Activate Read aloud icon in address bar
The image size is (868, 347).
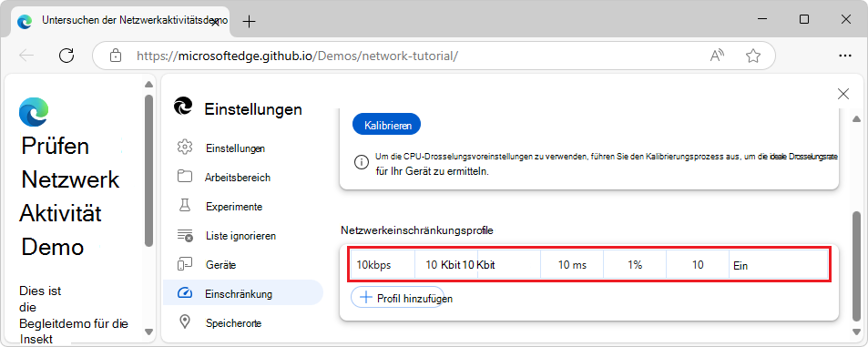[x=718, y=56]
